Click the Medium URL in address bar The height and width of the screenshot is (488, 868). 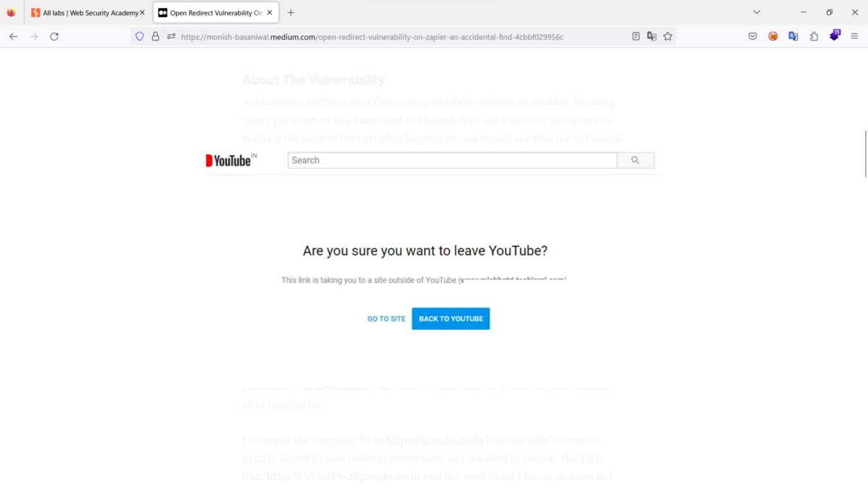pos(372,36)
